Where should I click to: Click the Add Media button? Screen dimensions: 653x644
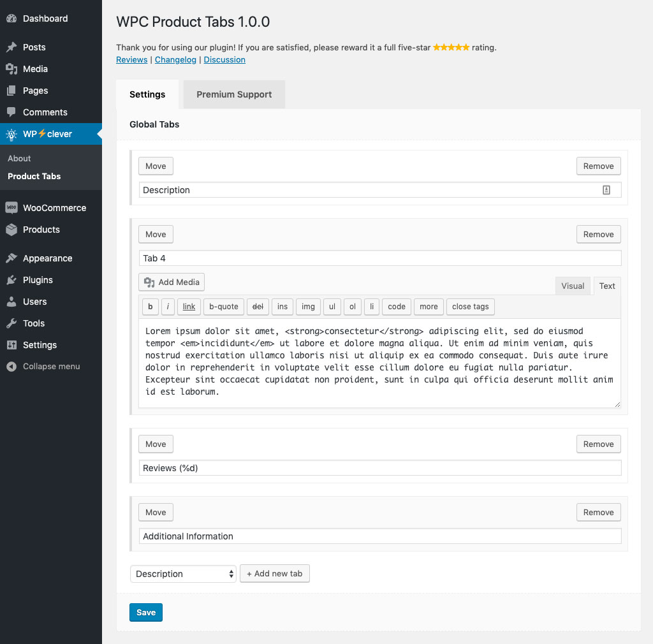[172, 282]
